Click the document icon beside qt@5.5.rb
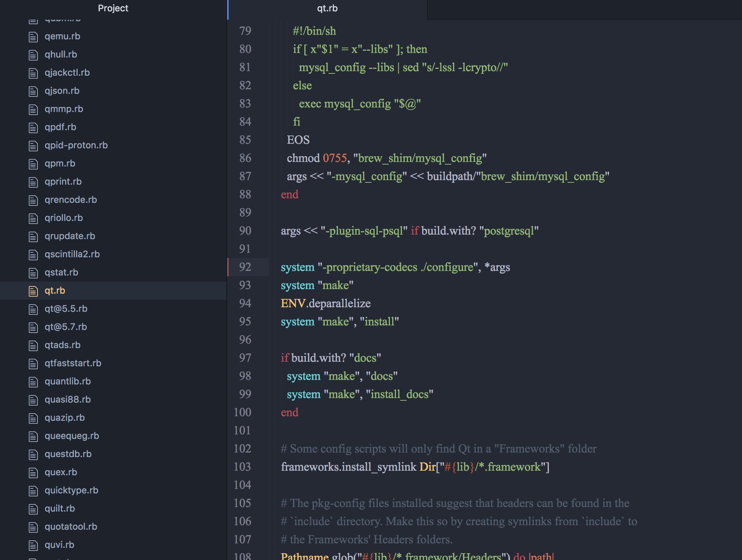The width and height of the screenshot is (742, 560). tap(33, 309)
